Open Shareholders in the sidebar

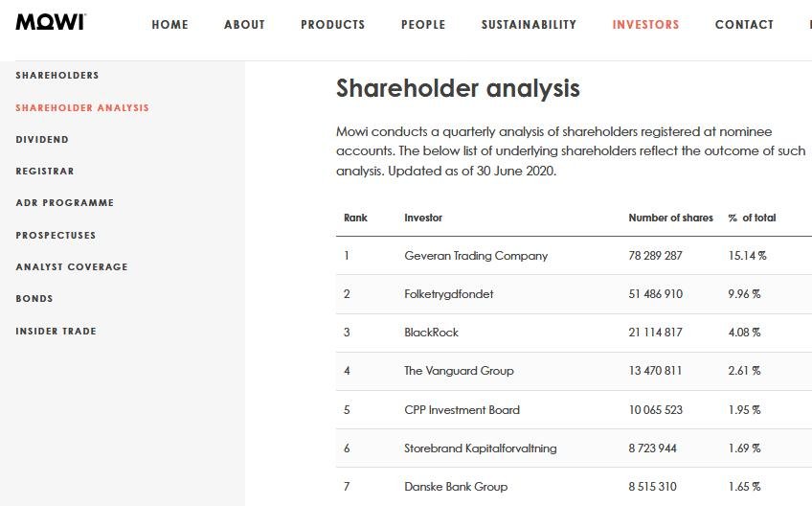point(57,76)
